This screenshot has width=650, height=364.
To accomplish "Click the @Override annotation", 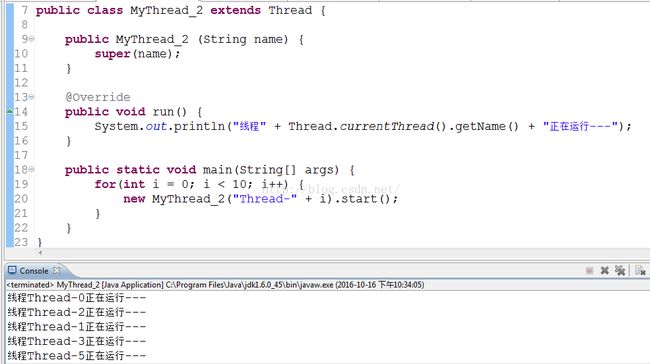I will tap(98, 97).
